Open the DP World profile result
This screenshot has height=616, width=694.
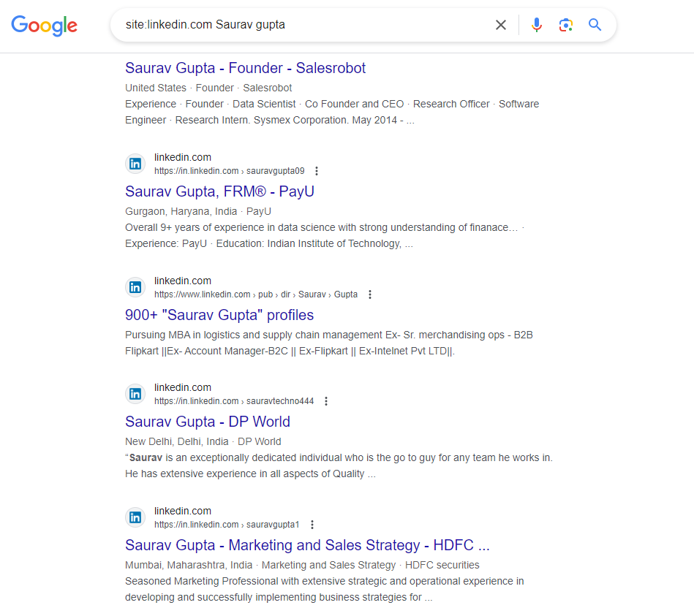pyautogui.click(x=208, y=422)
